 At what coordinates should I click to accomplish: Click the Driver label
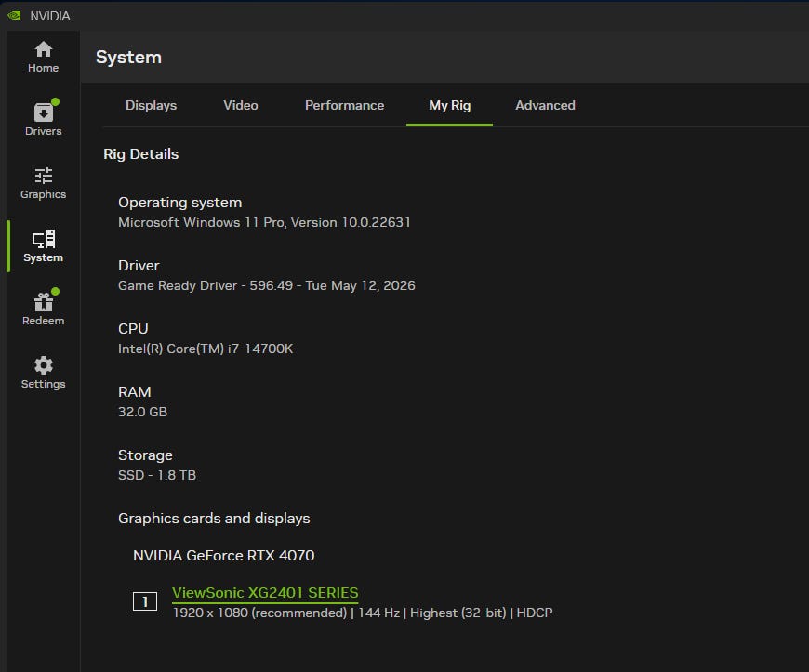[139, 266]
